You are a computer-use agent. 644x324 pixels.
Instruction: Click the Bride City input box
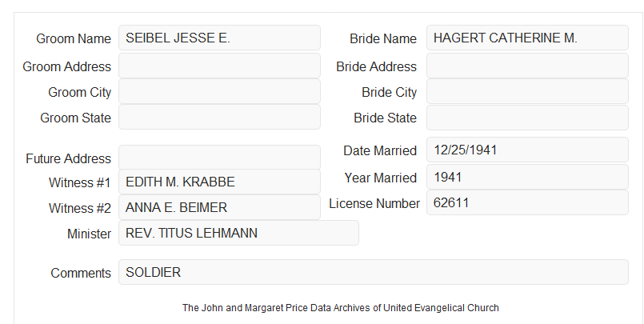(x=527, y=91)
